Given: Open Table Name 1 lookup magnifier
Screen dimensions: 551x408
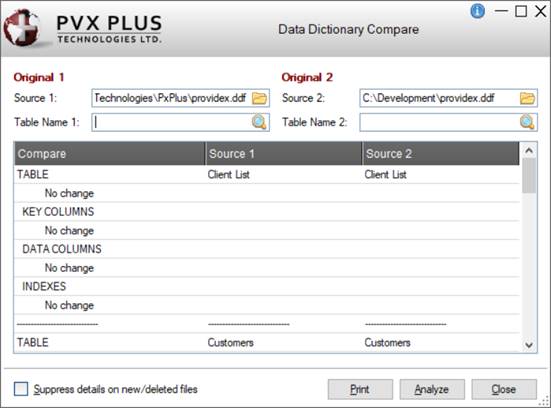Looking at the screenshot, I should coord(259,122).
